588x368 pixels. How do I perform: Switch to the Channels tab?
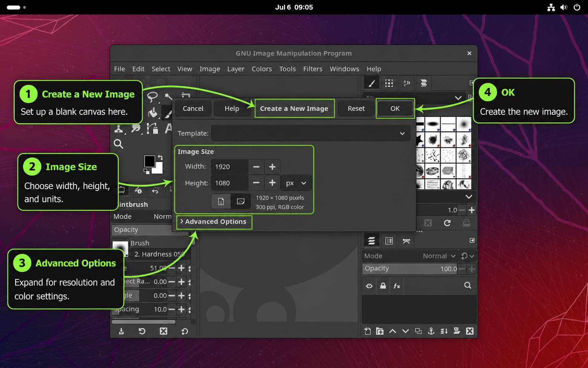[389, 241]
